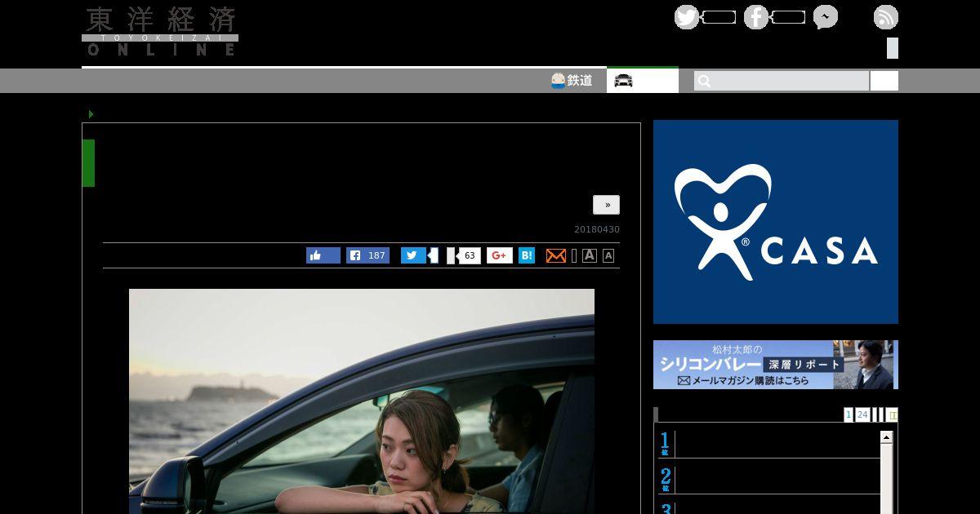Open the RSS feed icon
The image size is (980, 514).
click(886, 17)
